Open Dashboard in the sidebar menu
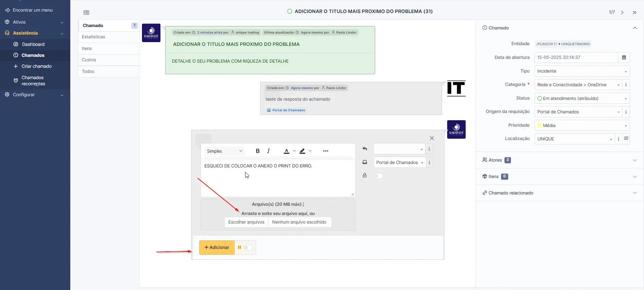The height and width of the screenshot is (290, 644). (x=33, y=45)
